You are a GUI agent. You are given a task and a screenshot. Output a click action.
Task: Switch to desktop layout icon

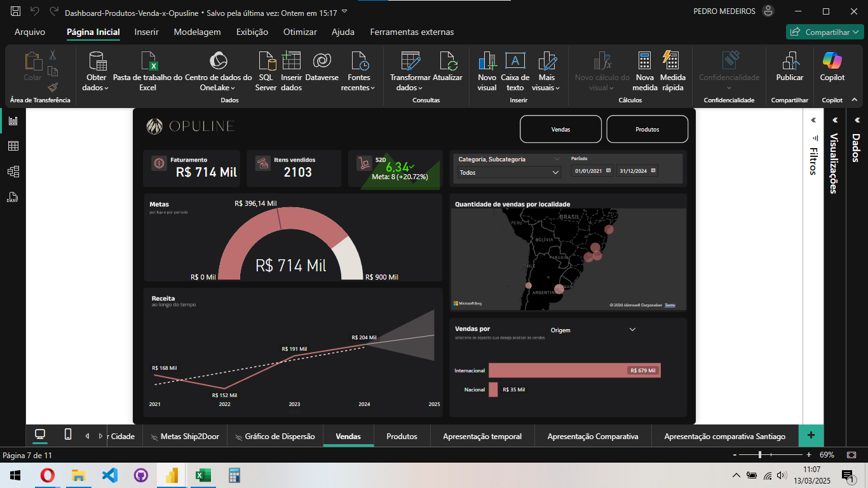click(x=40, y=435)
